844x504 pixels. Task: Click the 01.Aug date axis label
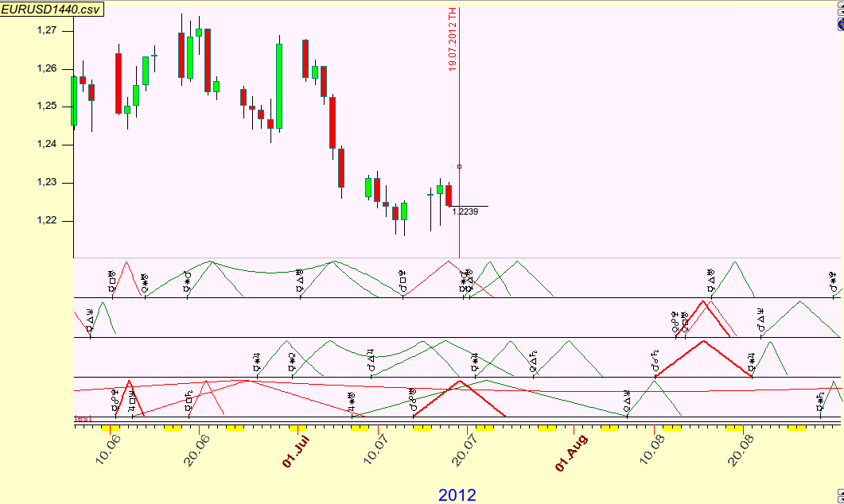pos(572,451)
